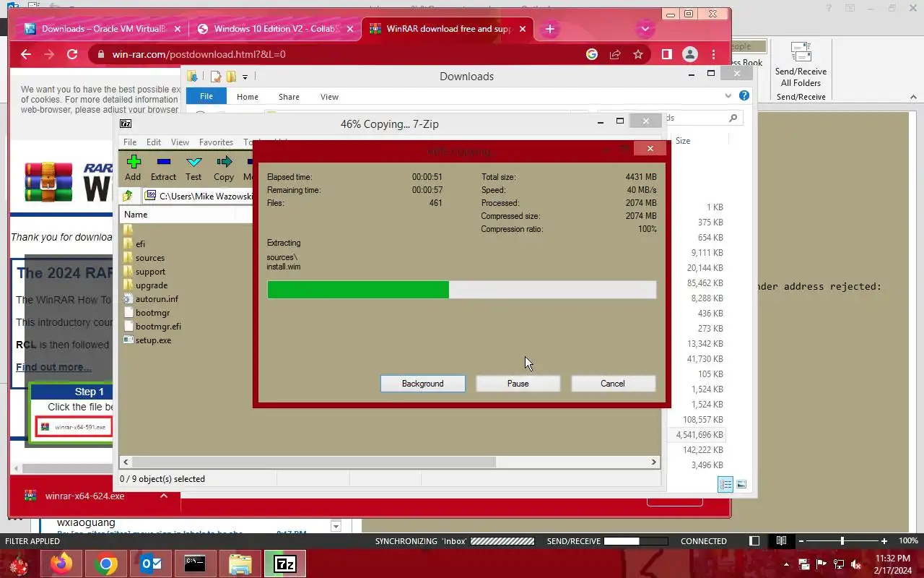Select the 4,541,696 KB file row

pyautogui.click(x=699, y=435)
